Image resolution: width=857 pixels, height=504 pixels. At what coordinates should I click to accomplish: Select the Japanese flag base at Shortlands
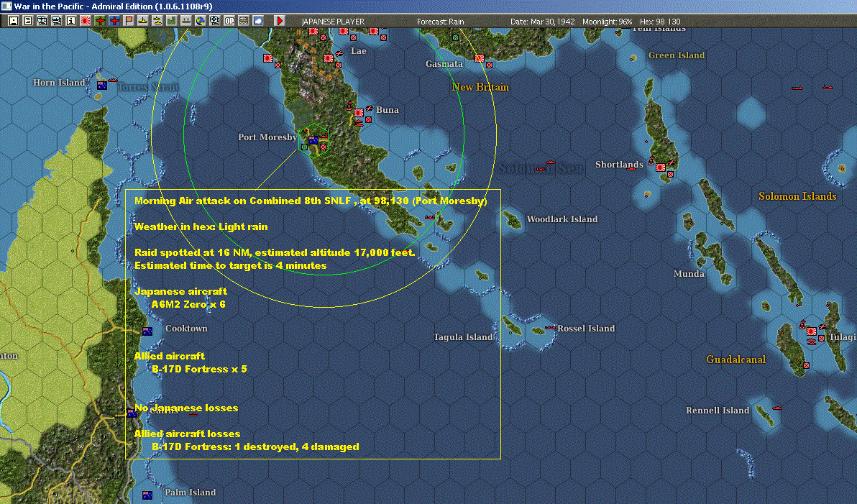(660, 168)
